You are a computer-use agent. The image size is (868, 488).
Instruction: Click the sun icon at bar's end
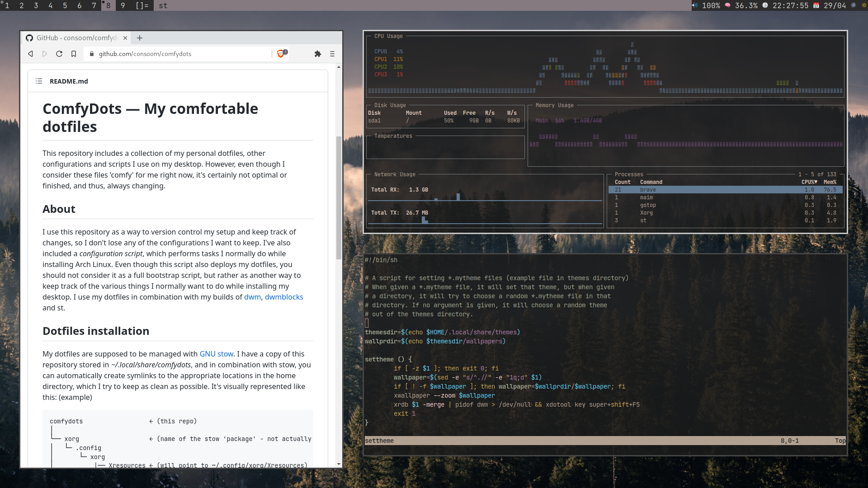pos(864,5)
